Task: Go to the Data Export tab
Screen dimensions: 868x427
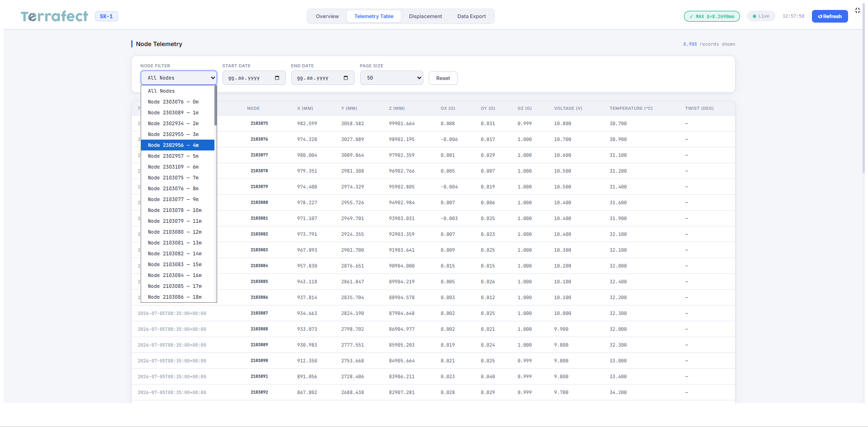Action: (x=471, y=16)
